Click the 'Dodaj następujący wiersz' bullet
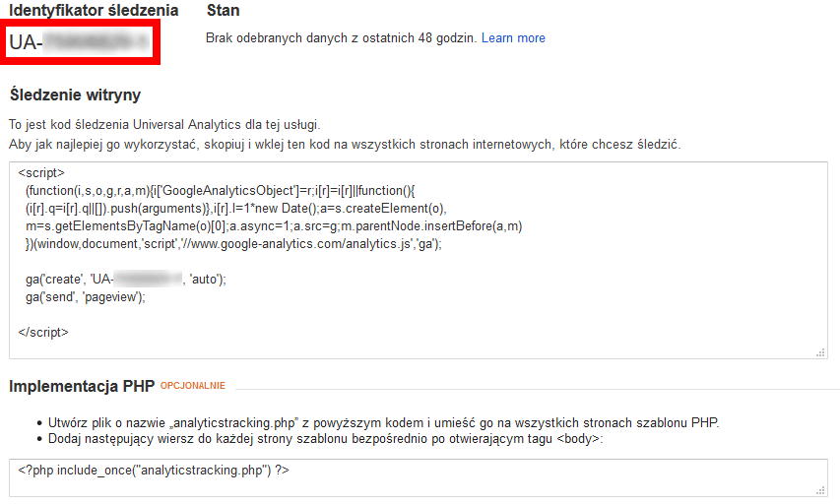 point(326,439)
